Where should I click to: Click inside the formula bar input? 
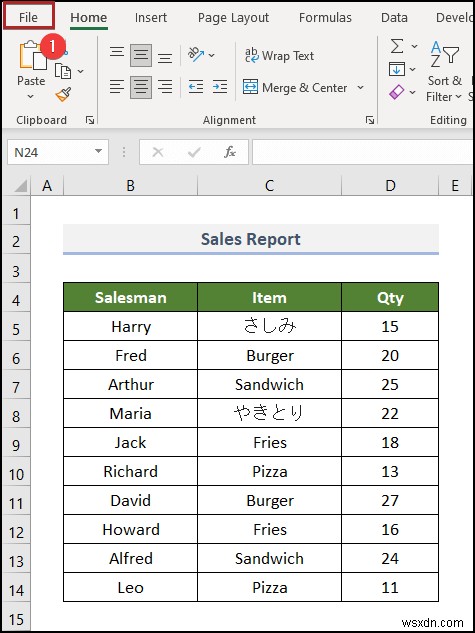362,152
